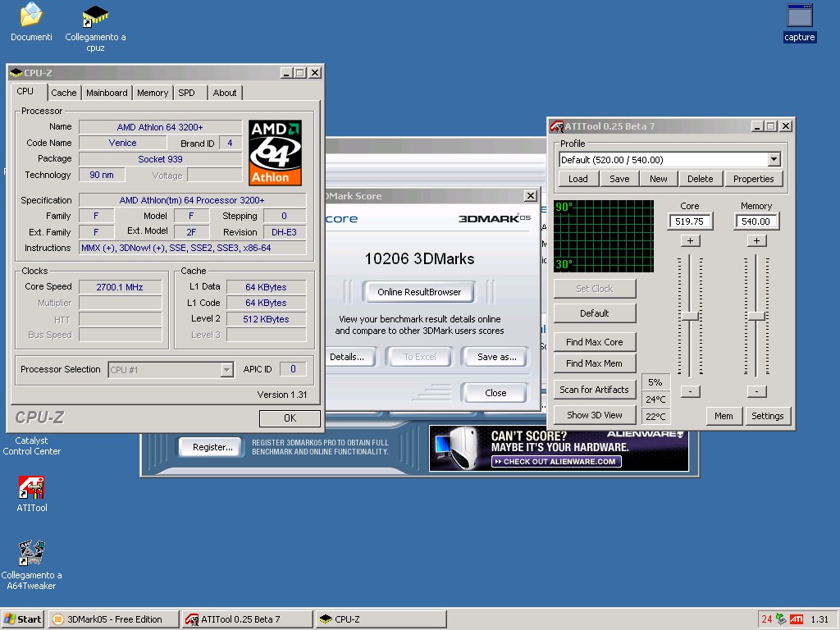The image size is (840, 630).
Task: Increase Core clock with plus button
Action: click(690, 241)
